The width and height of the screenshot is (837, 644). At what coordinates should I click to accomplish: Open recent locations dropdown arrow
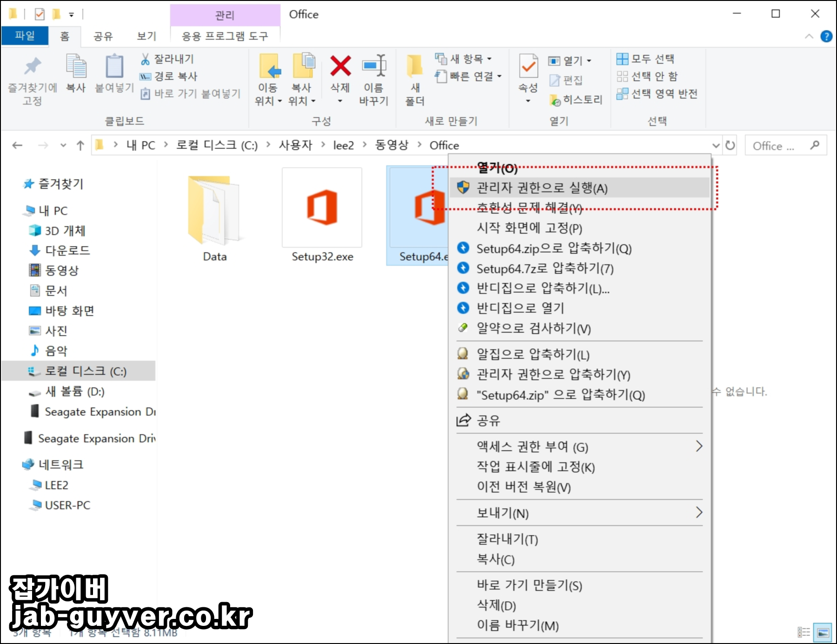[x=63, y=145]
